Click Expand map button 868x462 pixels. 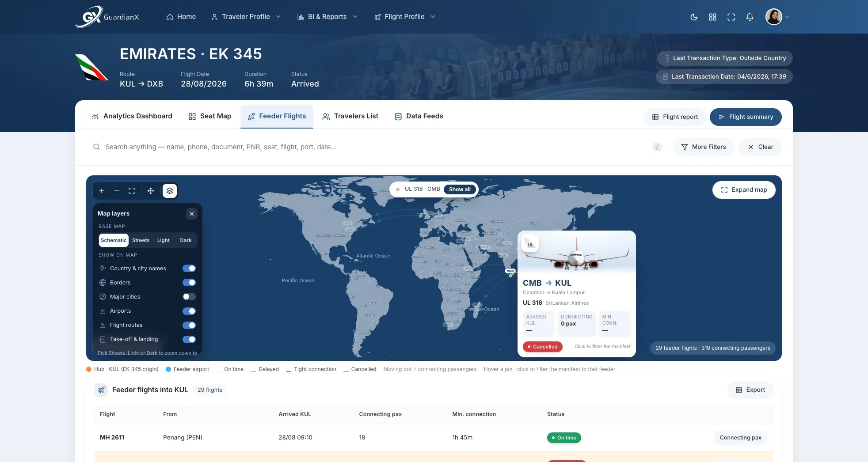[744, 190]
